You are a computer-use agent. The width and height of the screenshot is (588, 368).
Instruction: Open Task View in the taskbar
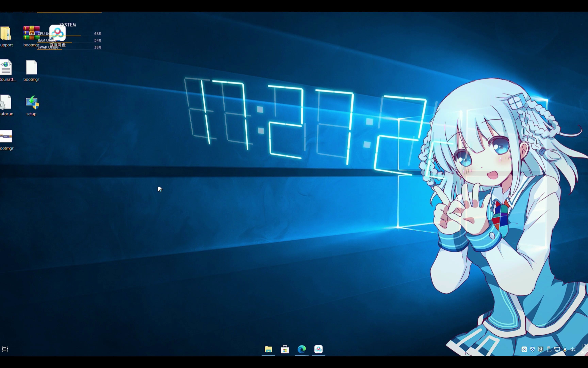(x=5, y=349)
